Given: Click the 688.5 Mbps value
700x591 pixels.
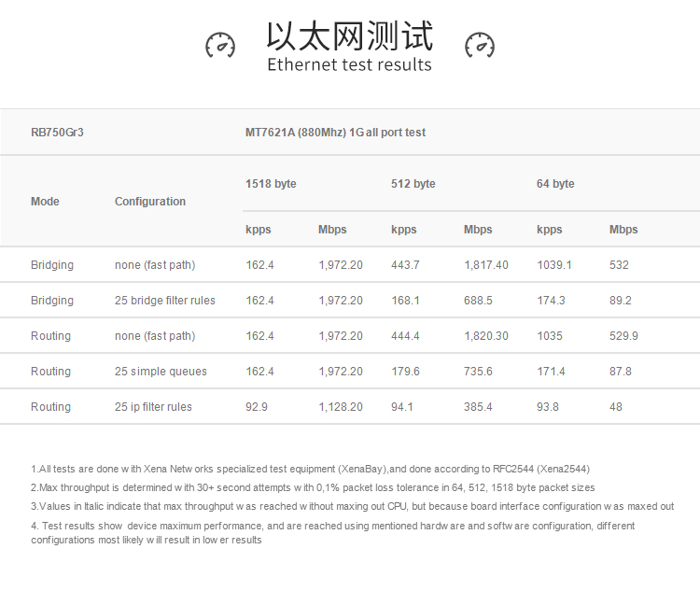Looking at the screenshot, I should point(478,301).
